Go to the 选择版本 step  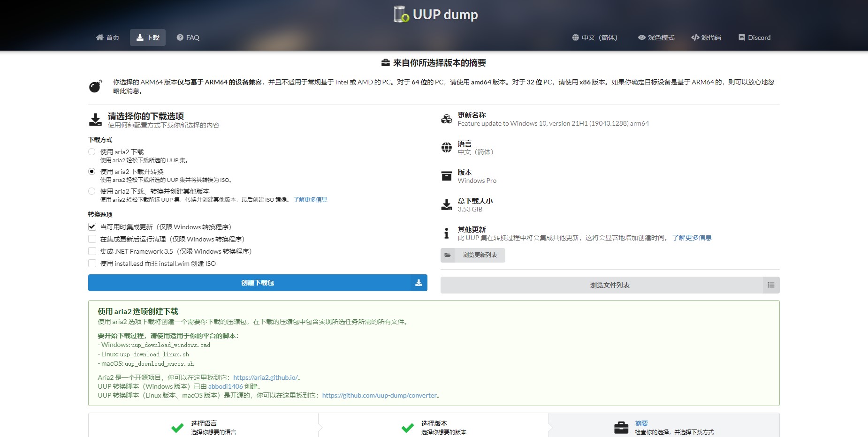[x=434, y=427]
